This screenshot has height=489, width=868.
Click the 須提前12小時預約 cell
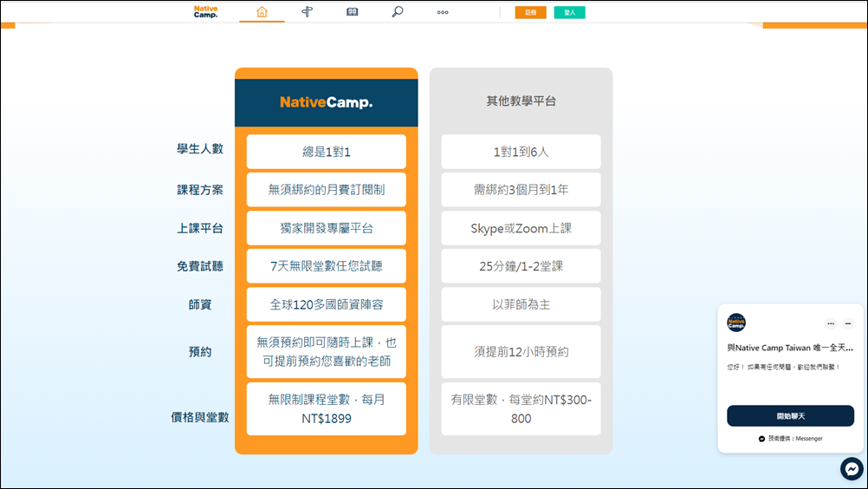pos(521,352)
